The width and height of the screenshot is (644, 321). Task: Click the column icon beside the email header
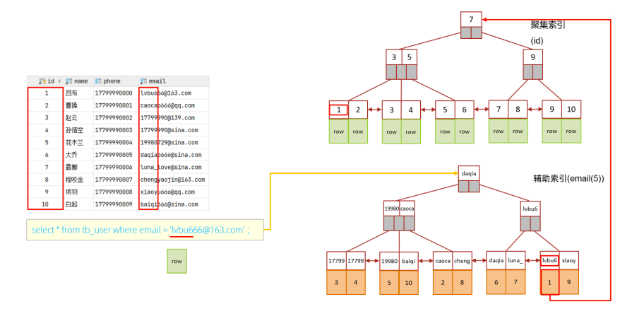143,81
